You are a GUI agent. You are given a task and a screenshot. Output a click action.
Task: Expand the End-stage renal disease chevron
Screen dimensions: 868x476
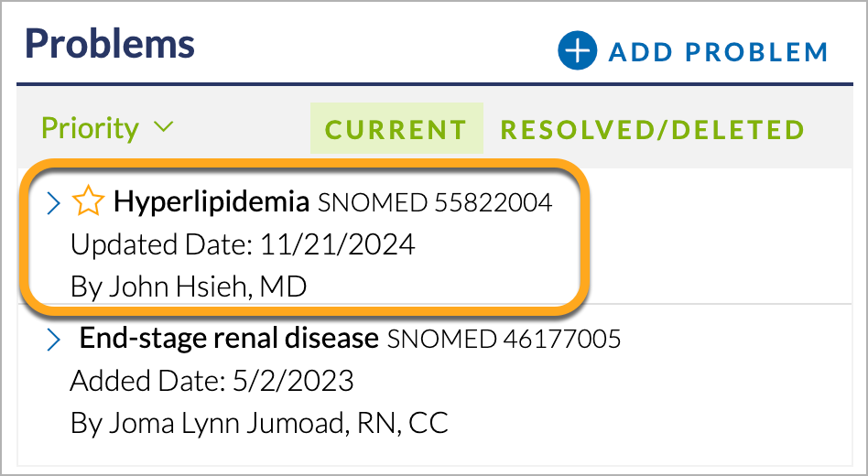(54, 340)
